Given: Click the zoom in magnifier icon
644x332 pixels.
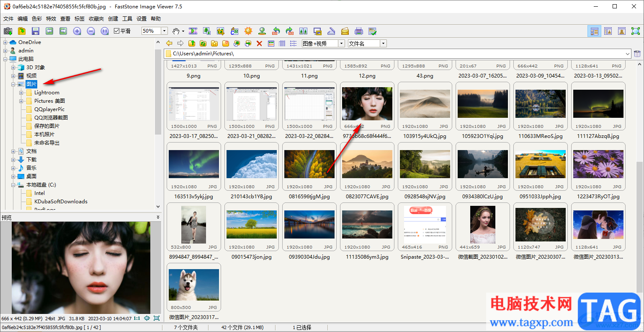Looking at the screenshot, I should [77, 31].
